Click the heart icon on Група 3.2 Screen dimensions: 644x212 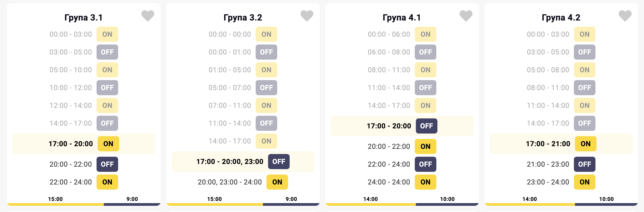tap(307, 16)
